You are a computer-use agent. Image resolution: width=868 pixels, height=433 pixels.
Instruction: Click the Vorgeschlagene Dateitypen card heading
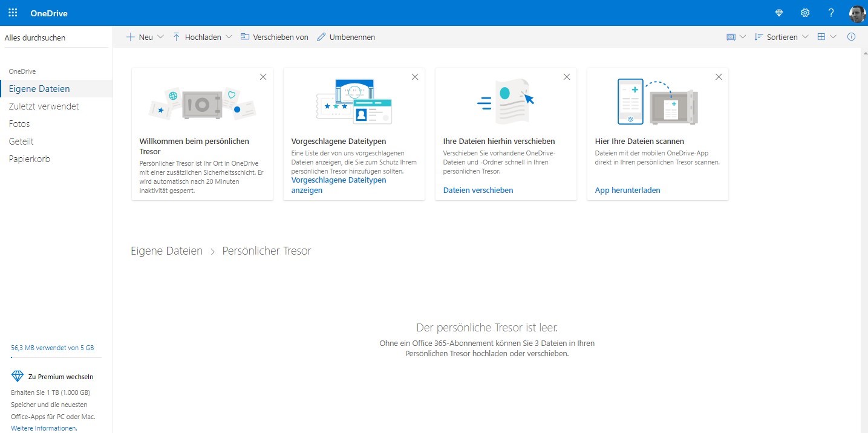[339, 141]
